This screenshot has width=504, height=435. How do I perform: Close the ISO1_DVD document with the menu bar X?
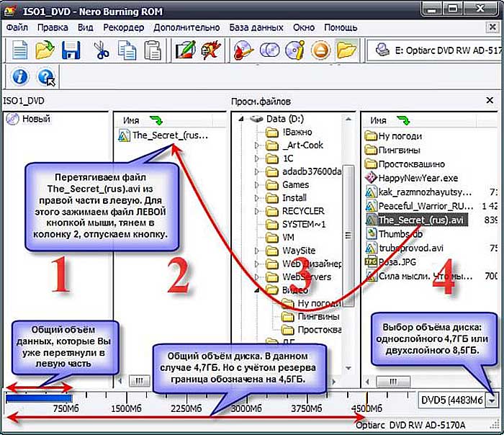pyautogui.click(x=492, y=27)
